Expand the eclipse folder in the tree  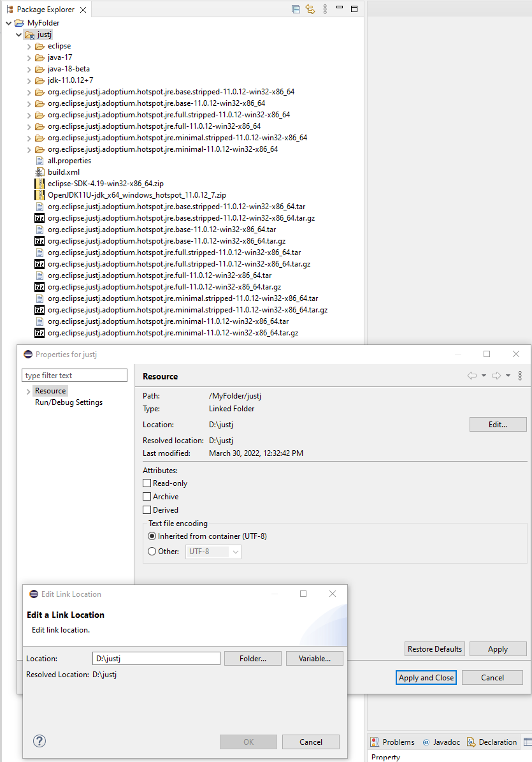click(28, 45)
